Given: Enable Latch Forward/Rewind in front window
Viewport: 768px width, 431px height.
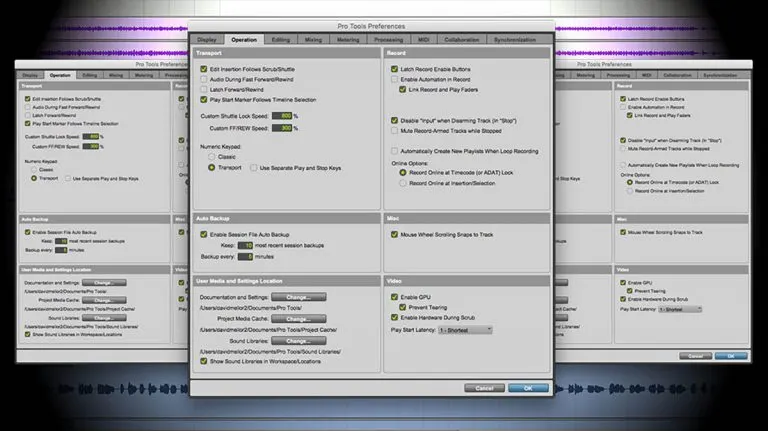Looking at the screenshot, I should [204, 90].
